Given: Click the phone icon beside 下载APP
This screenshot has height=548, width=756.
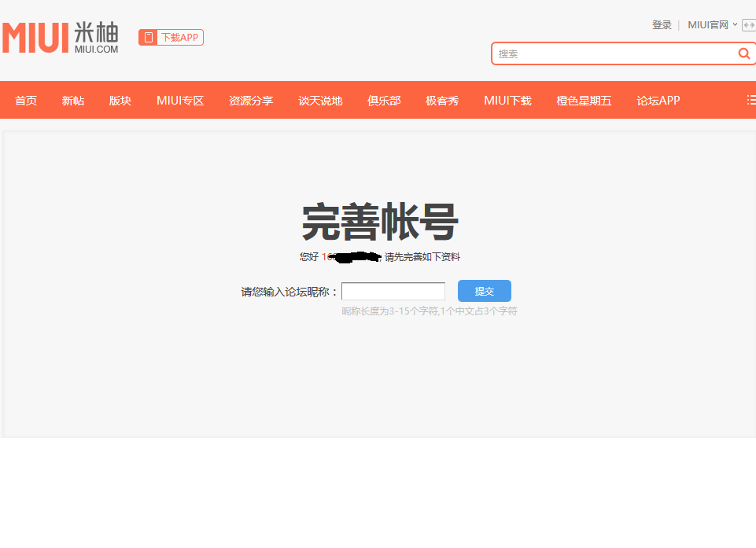Looking at the screenshot, I should [x=148, y=38].
